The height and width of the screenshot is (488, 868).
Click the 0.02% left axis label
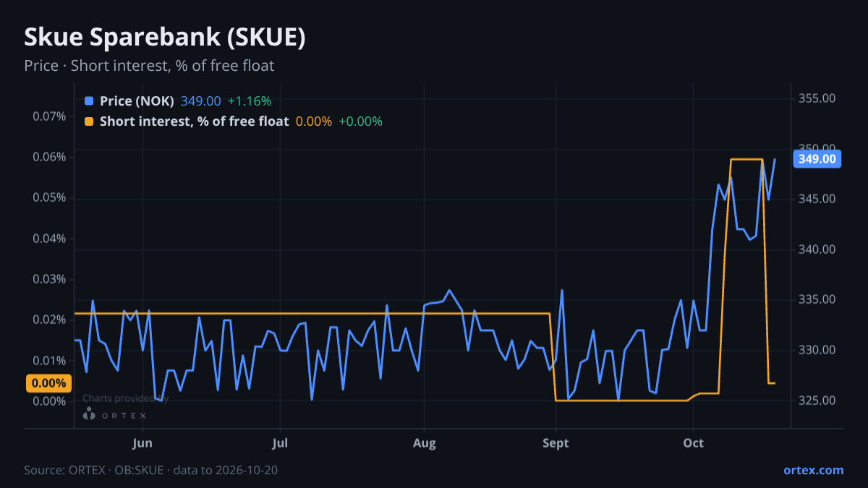tap(49, 320)
